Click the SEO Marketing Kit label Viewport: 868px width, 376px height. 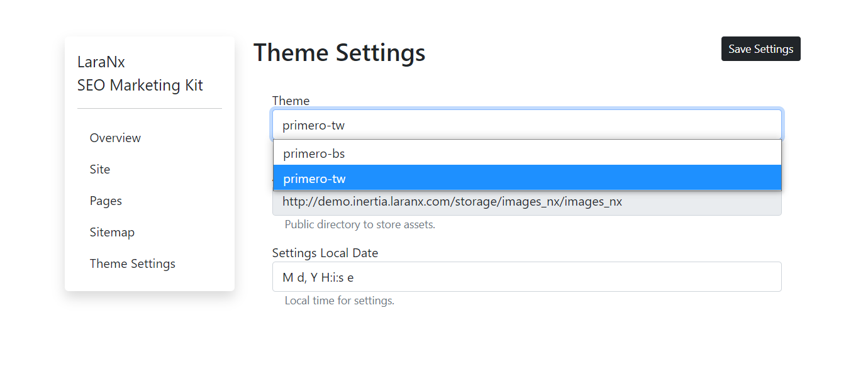140,85
